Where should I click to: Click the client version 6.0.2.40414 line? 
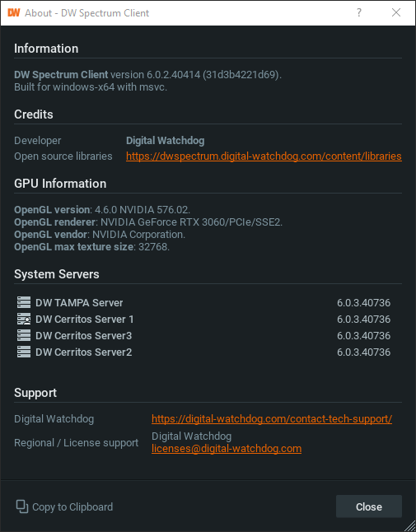148,75
